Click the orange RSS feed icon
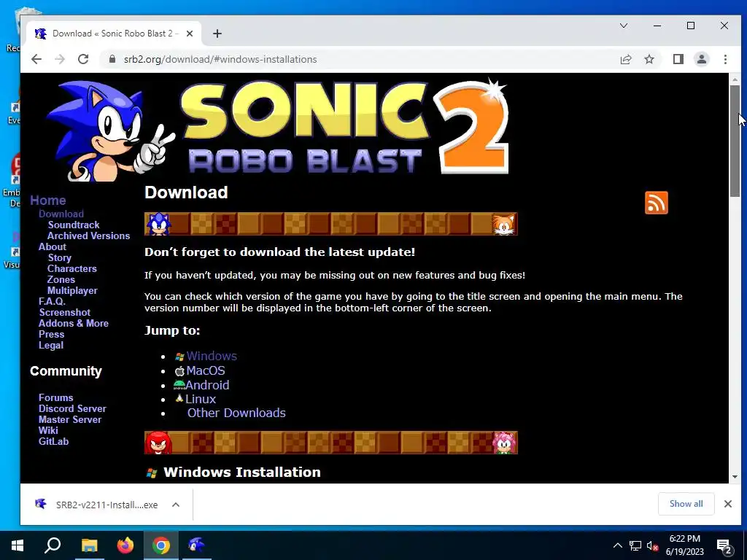 click(656, 203)
